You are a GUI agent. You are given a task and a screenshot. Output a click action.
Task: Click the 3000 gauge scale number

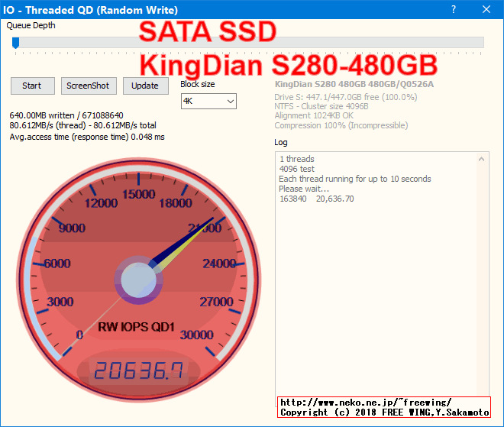(60, 302)
